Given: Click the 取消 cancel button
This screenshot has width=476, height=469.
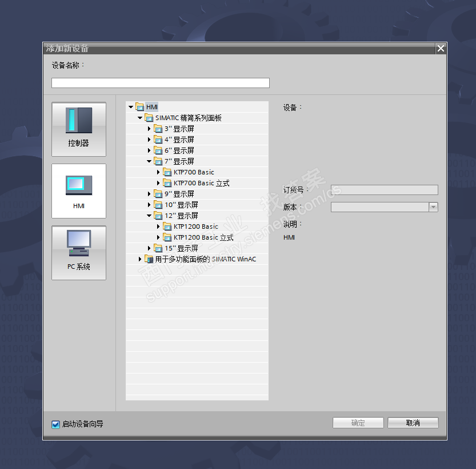Looking at the screenshot, I should 413,423.
